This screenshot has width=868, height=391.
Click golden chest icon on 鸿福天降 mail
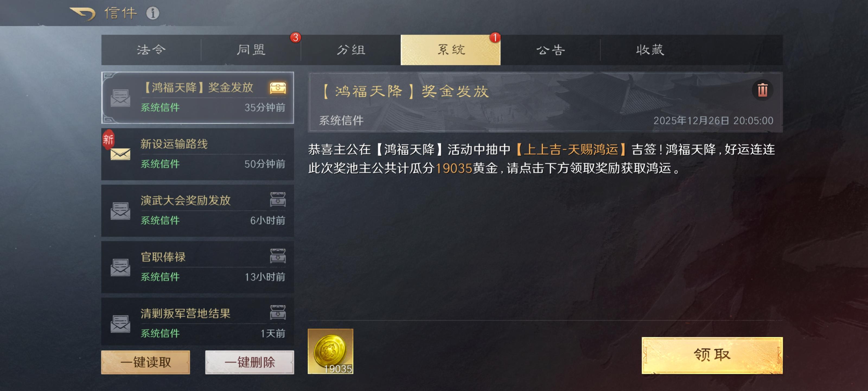click(278, 88)
